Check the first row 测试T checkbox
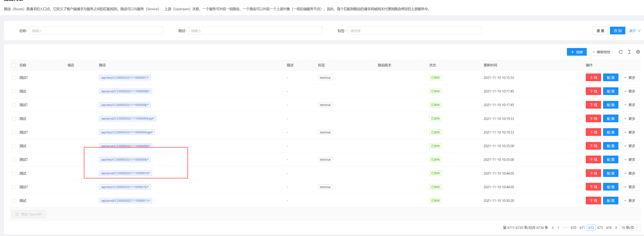 tap(14, 78)
